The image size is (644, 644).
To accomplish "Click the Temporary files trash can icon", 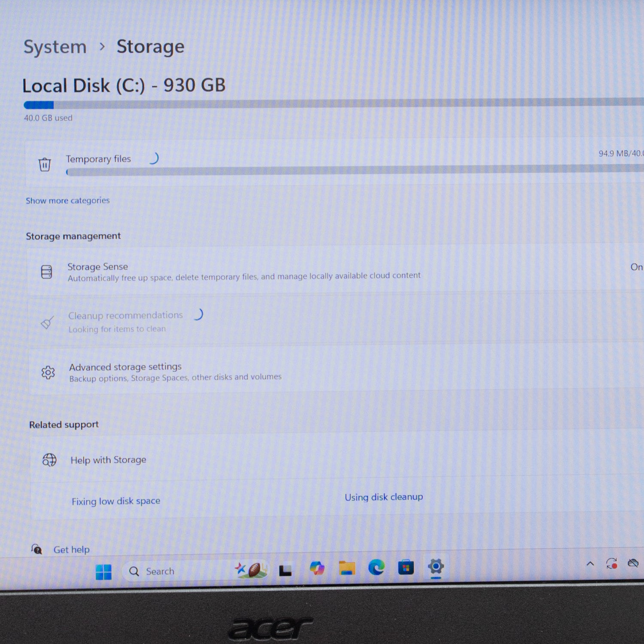I will pyautogui.click(x=45, y=164).
